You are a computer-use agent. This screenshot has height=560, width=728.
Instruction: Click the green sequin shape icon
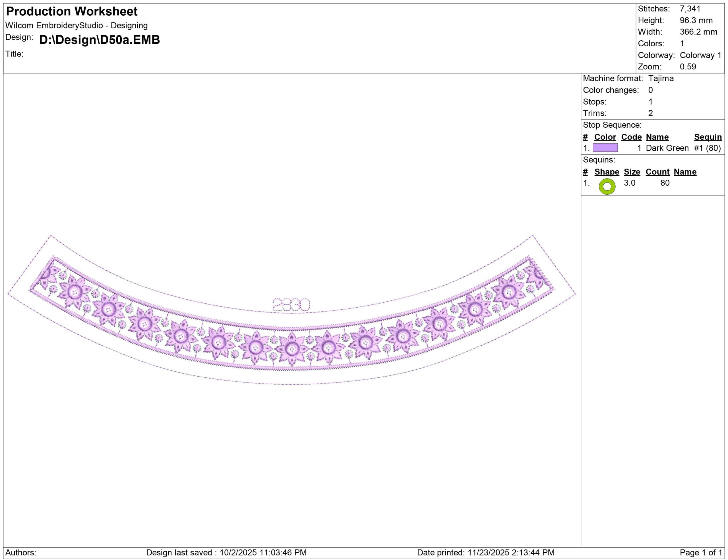tap(607, 186)
